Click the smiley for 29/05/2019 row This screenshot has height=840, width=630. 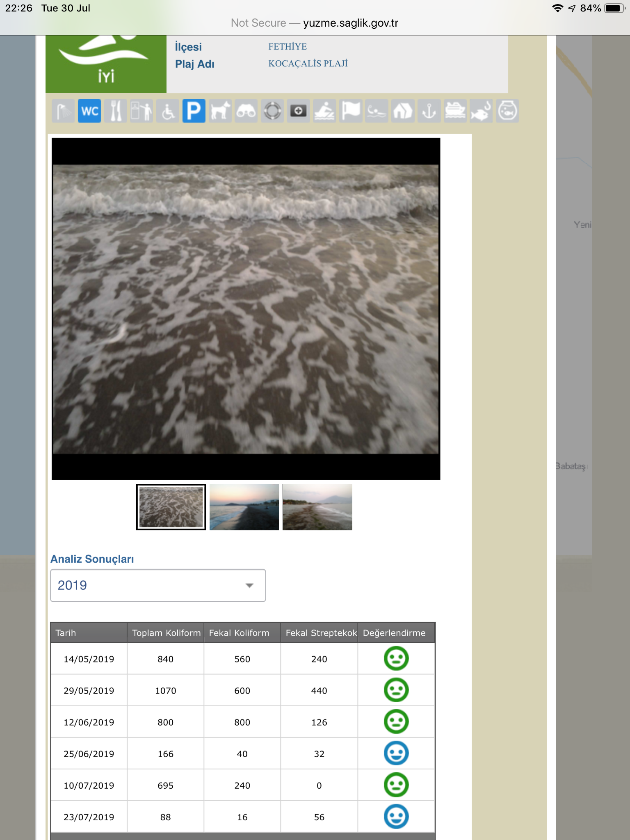[396, 690]
